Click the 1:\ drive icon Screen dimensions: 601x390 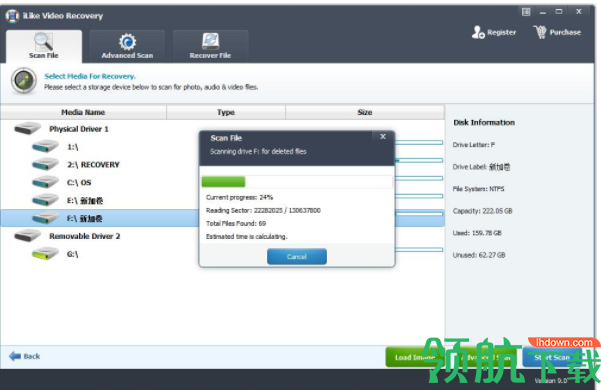[45, 146]
